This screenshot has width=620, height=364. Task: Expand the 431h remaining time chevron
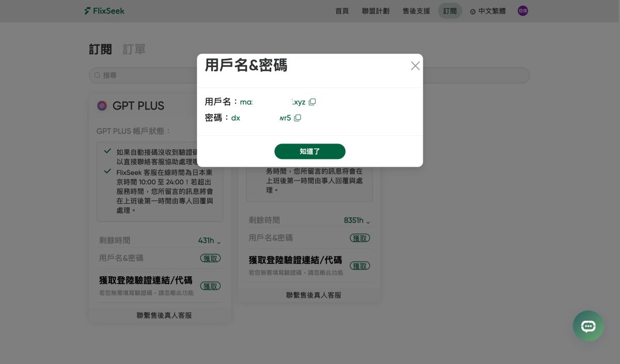point(219,242)
